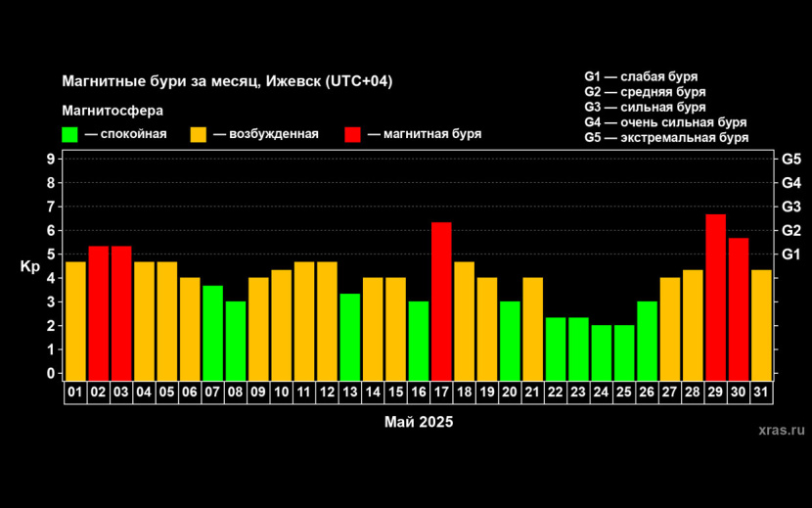Viewport: 812px width, 508px height.
Task: Click the red 'магнитная буря' legend swatch
Action: pos(353,135)
